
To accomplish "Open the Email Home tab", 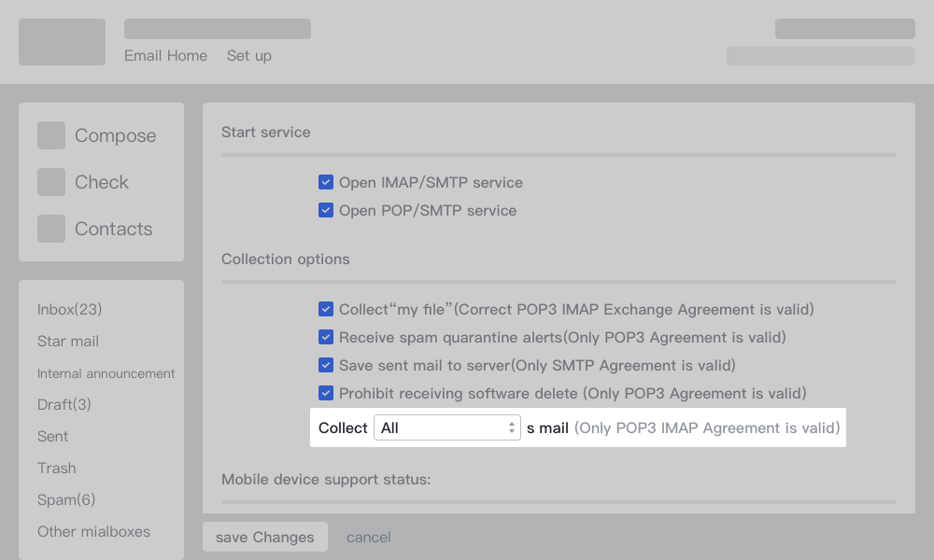I will point(165,56).
